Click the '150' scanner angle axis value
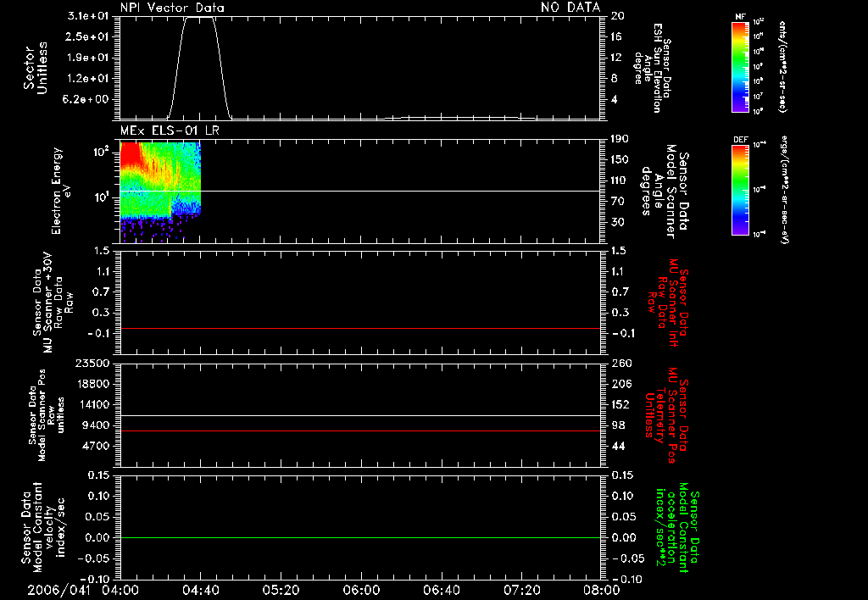Viewport: 868px width, 600px height. point(620,159)
